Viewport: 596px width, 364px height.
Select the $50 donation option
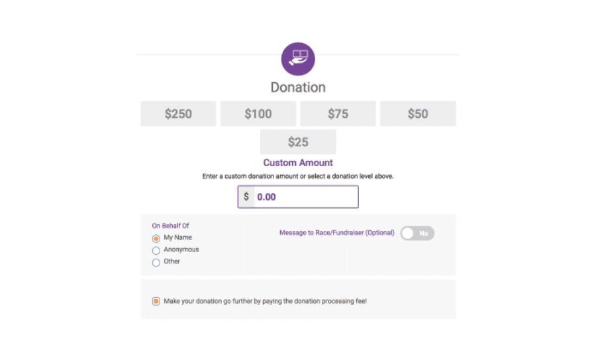[x=418, y=114]
